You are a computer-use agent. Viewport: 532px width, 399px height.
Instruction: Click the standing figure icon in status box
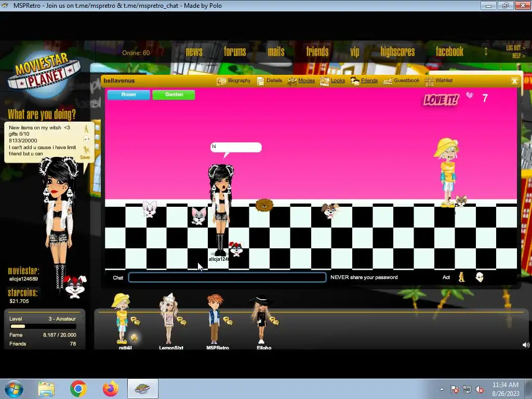pos(86,128)
